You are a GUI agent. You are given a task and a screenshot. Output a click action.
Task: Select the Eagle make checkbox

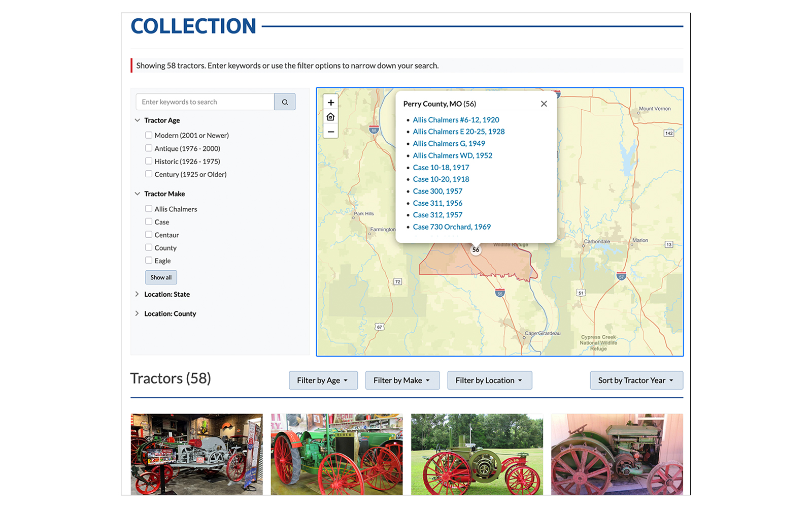pyautogui.click(x=149, y=261)
